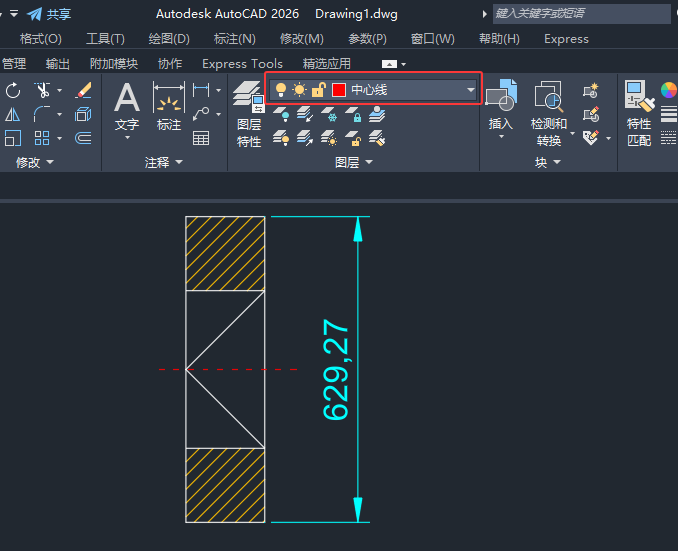Switch to Express Tools ribbon tab
678x551 pixels.
[x=242, y=64]
